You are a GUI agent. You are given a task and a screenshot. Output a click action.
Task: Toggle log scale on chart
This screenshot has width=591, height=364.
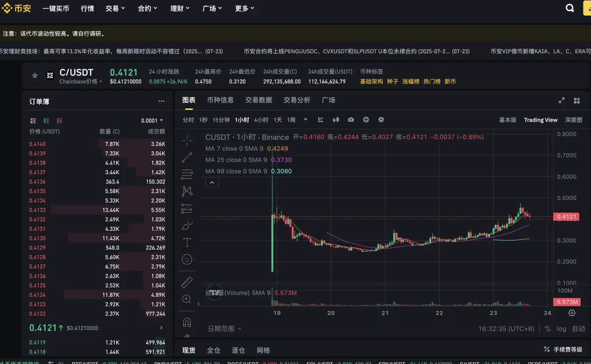pyautogui.click(x=561, y=329)
